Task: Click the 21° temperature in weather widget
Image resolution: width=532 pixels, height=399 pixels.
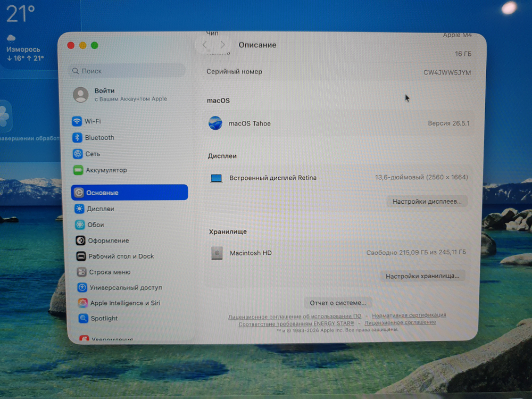Action: point(20,14)
